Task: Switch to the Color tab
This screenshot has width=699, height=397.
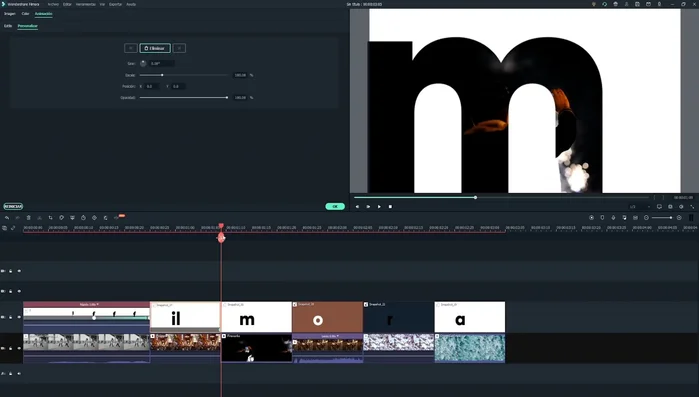Action: (25, 14)
